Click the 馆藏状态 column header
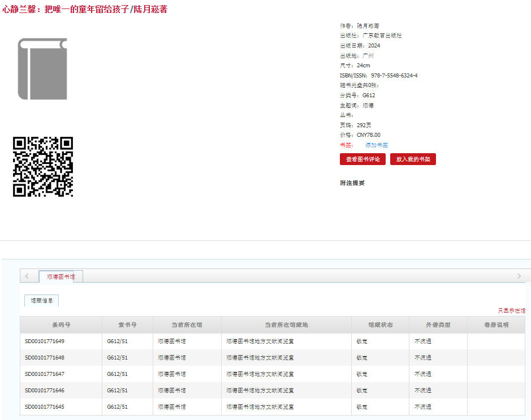 click(x=381, y=325)
